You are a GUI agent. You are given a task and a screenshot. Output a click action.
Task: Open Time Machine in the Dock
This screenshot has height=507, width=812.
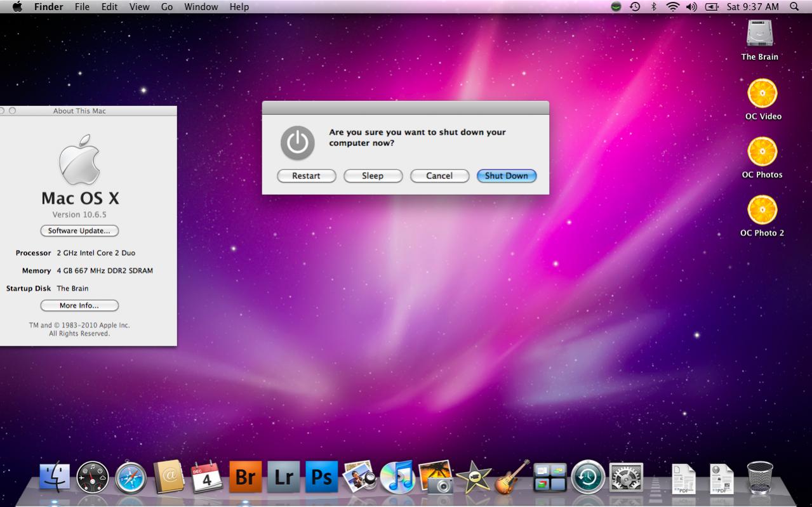588,477
